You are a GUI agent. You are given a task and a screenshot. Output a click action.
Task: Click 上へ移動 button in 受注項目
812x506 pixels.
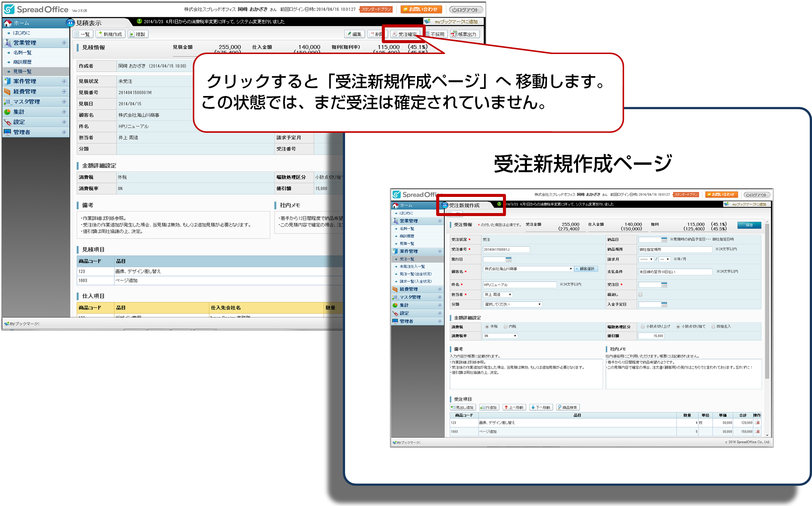[x=514, y=407]
